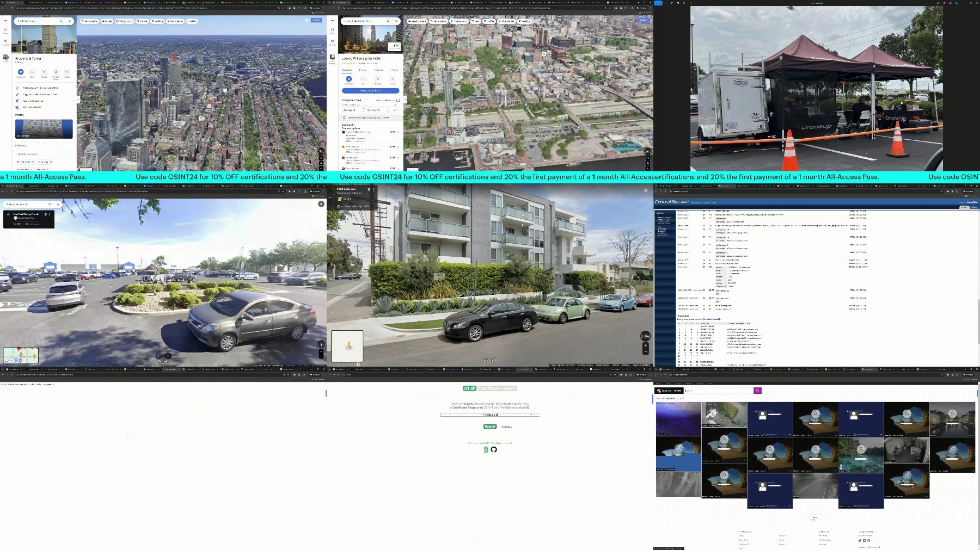Click search magnifier in Prudential Tower search box
Screen dimensions: 980x550
[62, 21]
